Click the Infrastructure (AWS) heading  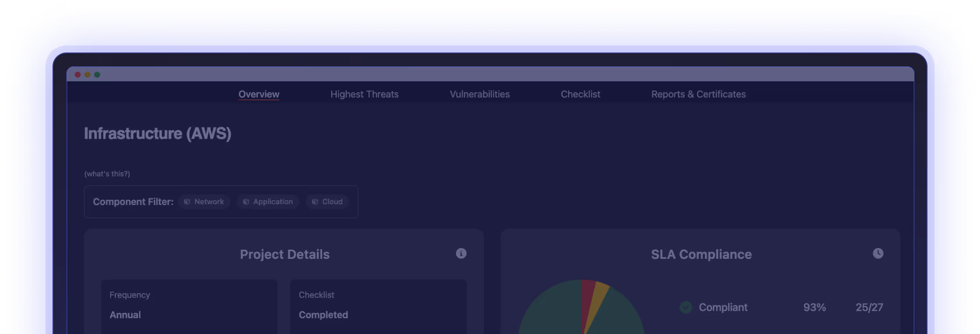click(x=157, y=133)
